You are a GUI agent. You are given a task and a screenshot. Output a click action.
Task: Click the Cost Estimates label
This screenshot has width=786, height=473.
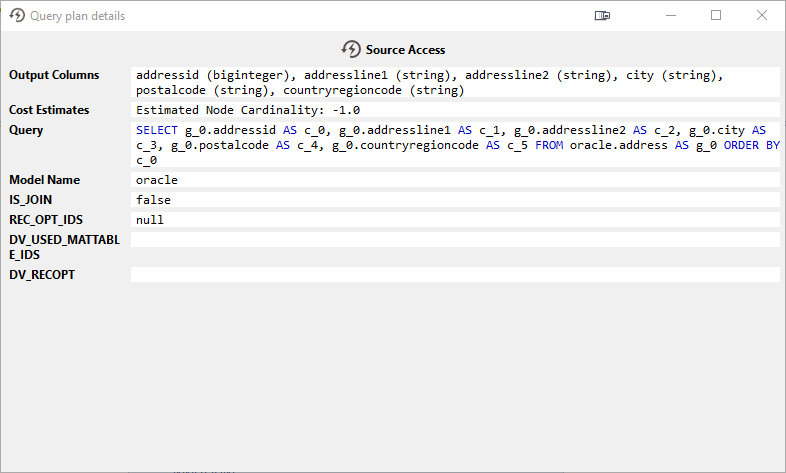[x=49, y=110]
